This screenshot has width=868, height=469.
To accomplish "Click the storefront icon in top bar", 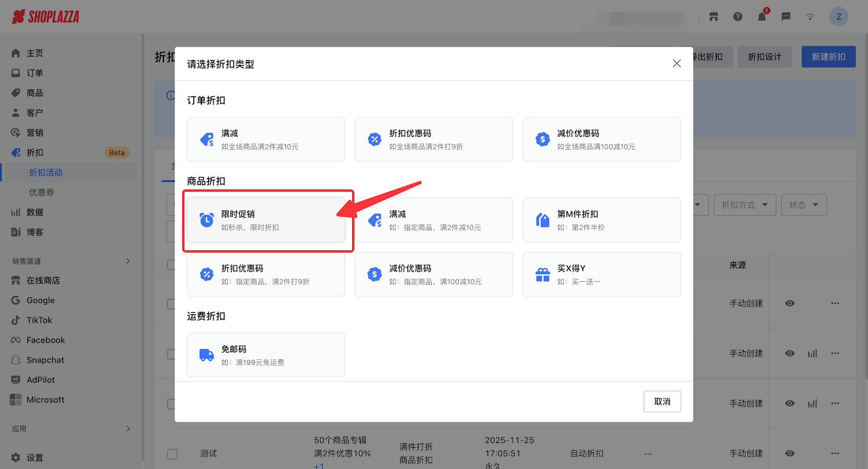I will pyautogui.click(x=713, y=17).
